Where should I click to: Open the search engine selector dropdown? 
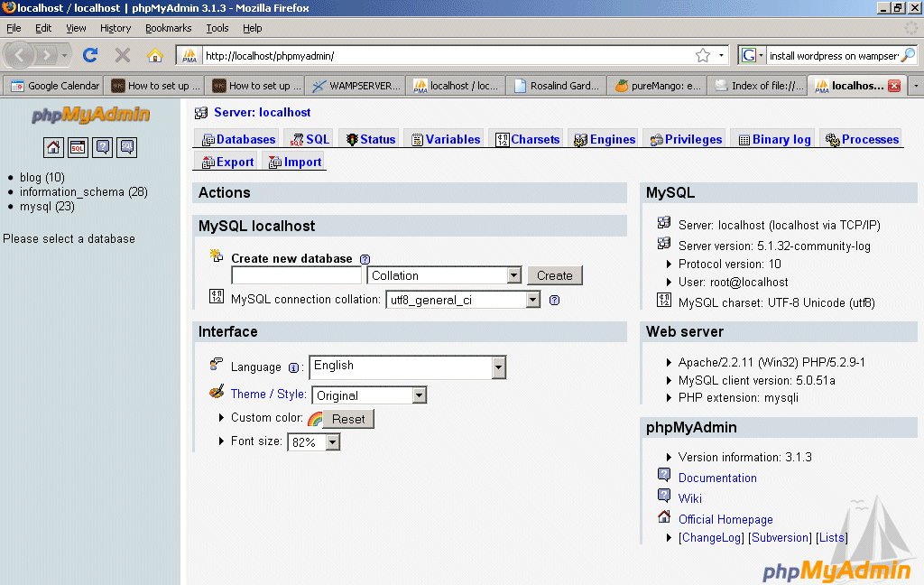click(x=753, y=55)
